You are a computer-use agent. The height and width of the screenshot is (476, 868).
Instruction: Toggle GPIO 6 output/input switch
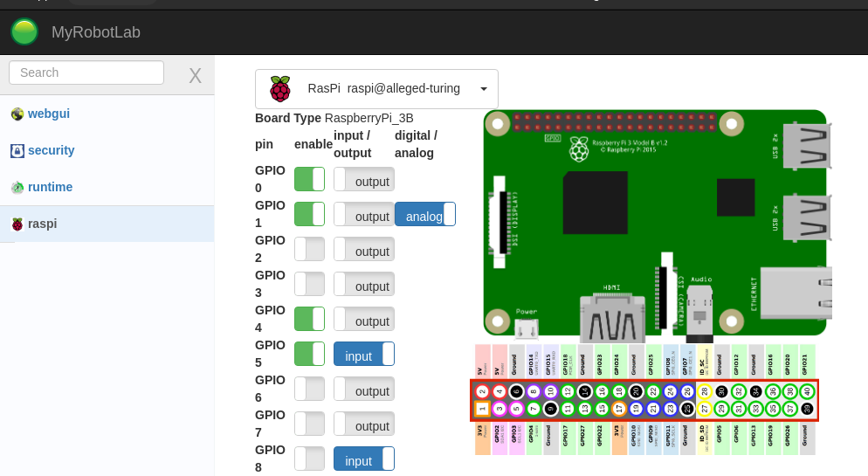point(364,389)
